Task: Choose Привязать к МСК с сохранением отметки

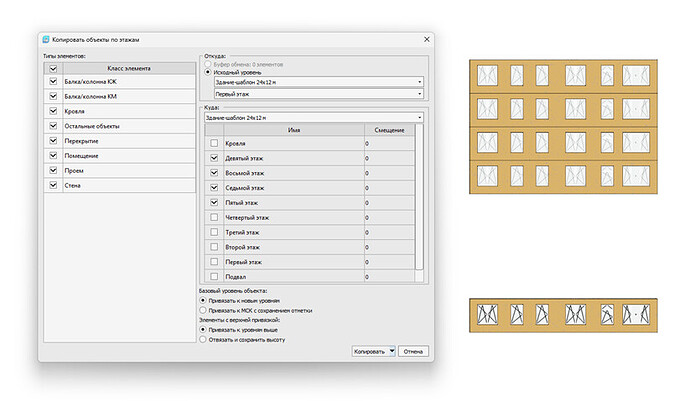Action: coord(205,310)
